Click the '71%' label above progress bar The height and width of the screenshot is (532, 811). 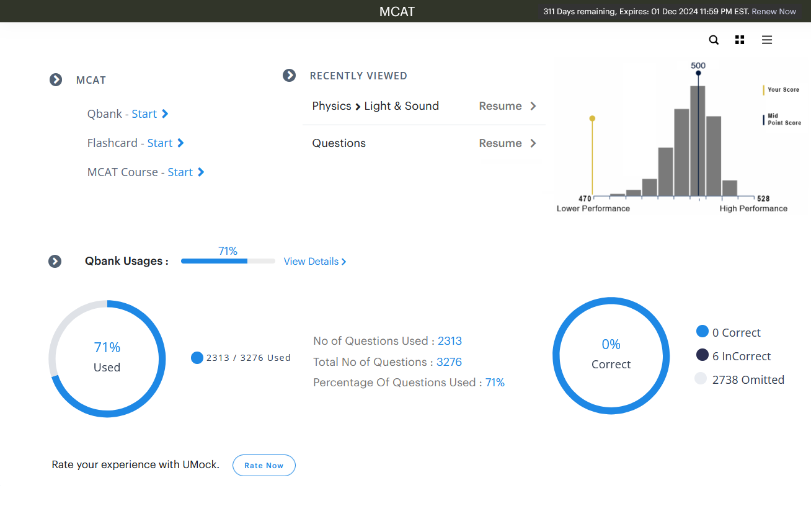[x=228, y=250]
